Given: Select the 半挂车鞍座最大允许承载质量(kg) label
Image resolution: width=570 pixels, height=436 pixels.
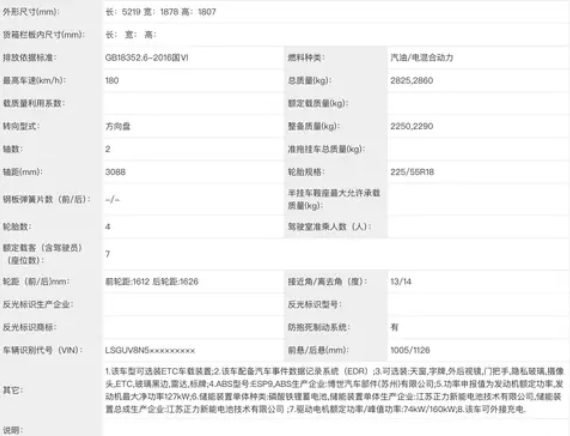Looking at the screenshot, I should click(x=334, y=199).
